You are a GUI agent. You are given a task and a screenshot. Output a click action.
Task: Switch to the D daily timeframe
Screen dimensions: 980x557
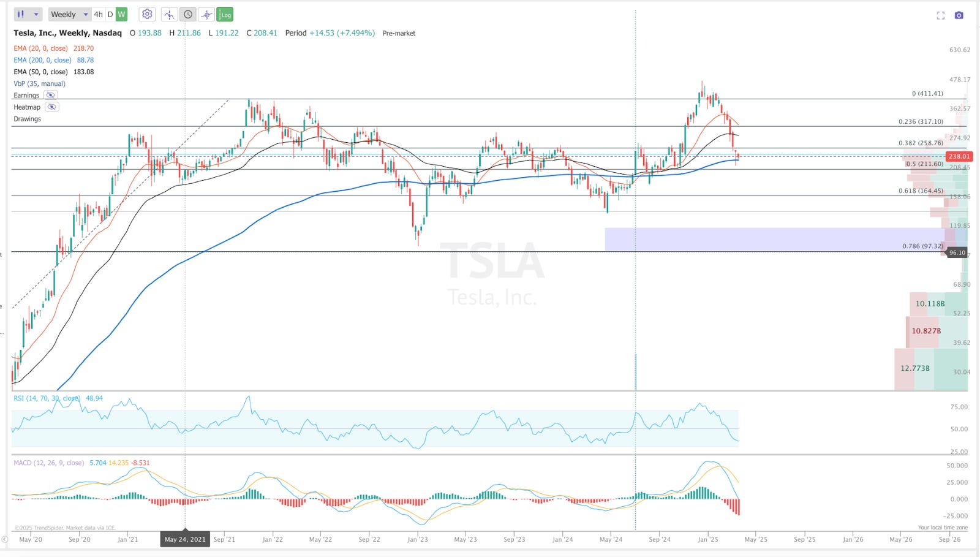click(x=110, y=14)
